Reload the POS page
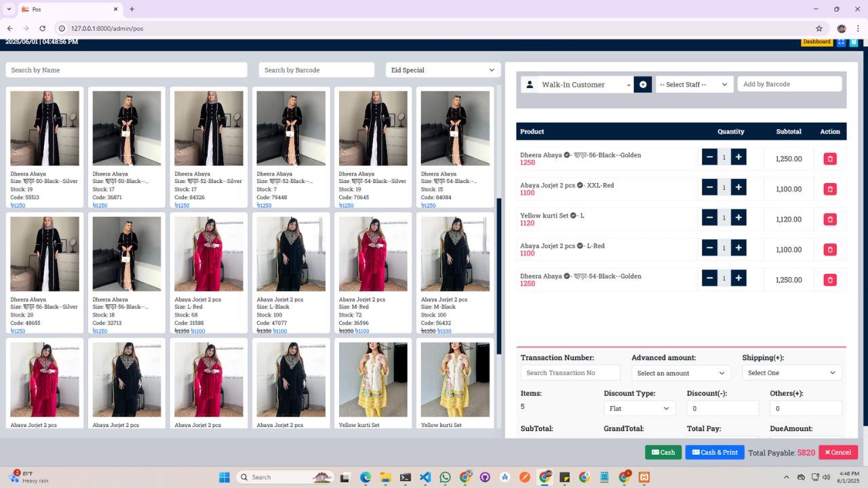 click(x=42, y=28)
